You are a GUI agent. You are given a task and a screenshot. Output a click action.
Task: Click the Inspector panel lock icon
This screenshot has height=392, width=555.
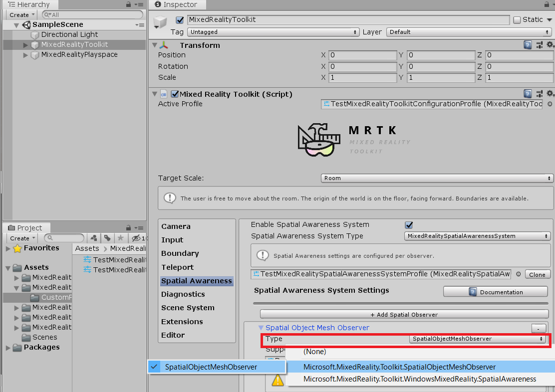(x=547, y=4)
